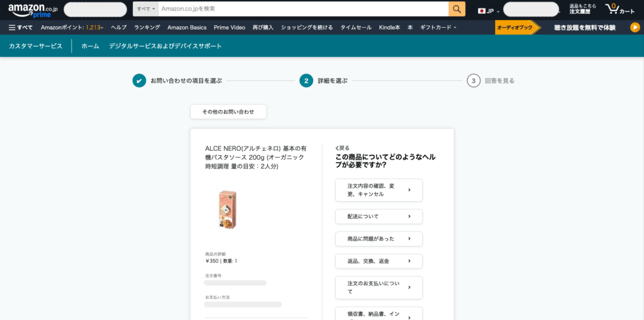The image size is (644, 320).
Task: Click the その他のお問い合わせ button
Action: pos(228,112)
